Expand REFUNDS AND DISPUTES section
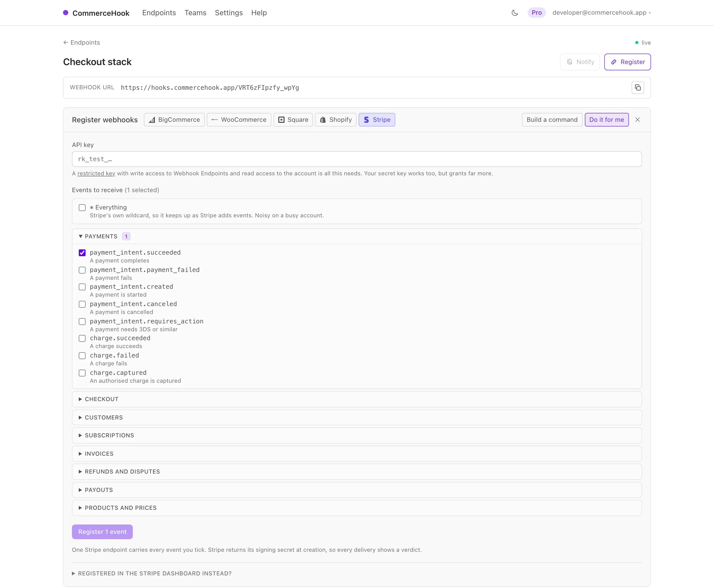This screenshot has height=588, width=714. [357, 472]
